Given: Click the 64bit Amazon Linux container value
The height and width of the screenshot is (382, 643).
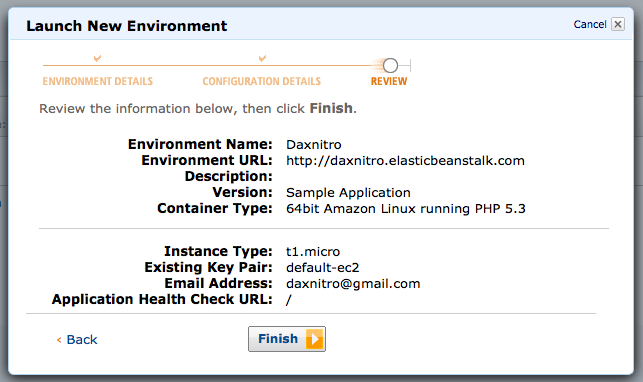Looking at the screenshot, I should tap(406, 209).
